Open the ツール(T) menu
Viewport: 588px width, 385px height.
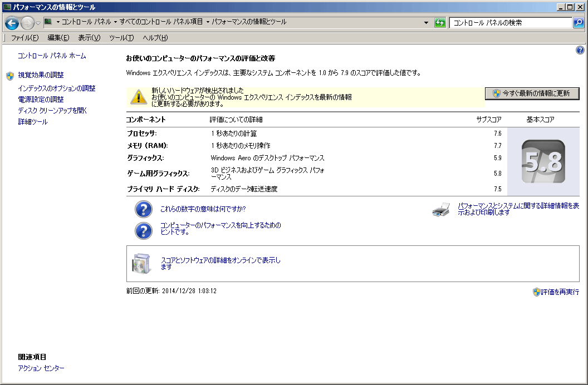pos(121,37)
